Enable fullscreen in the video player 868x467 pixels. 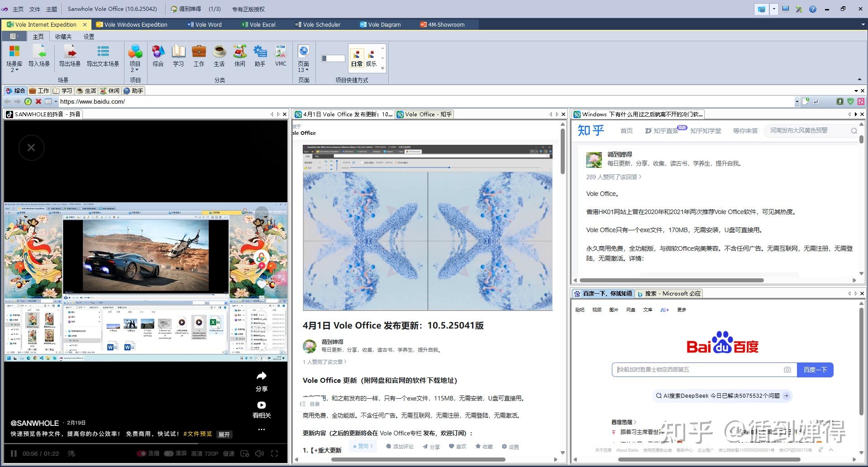[275, 453]
